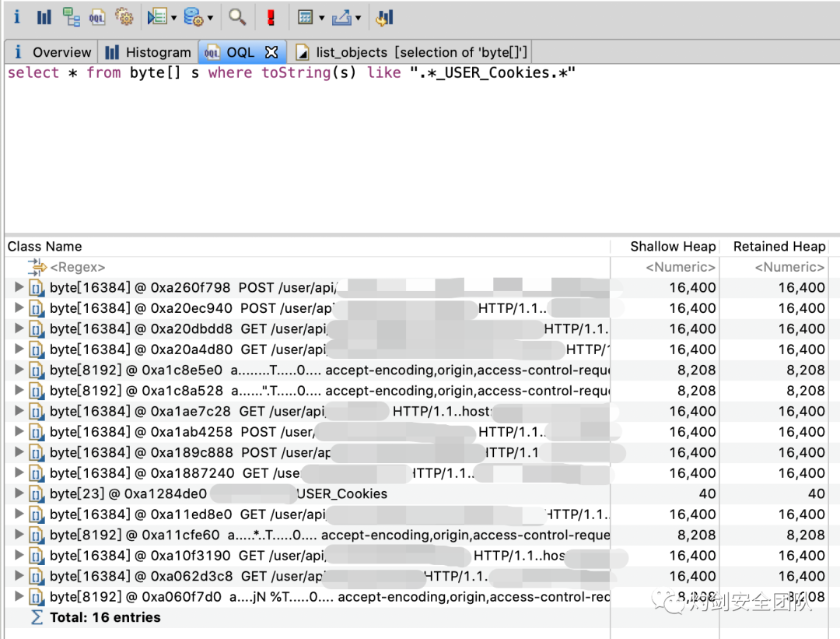Click Retained Heap Numeric filter field
This screenshot has height=639, width=840.
[x=789, y=267]
